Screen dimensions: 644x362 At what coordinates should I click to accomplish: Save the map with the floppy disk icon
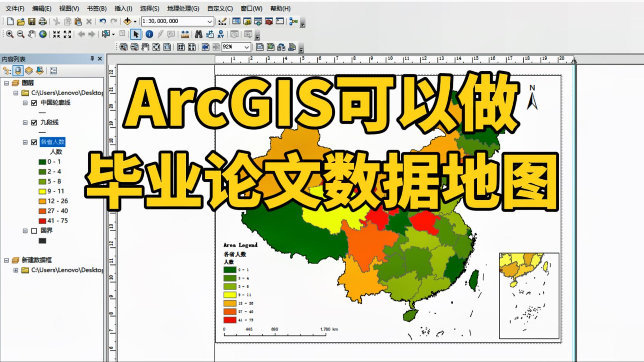click(32, 21)
